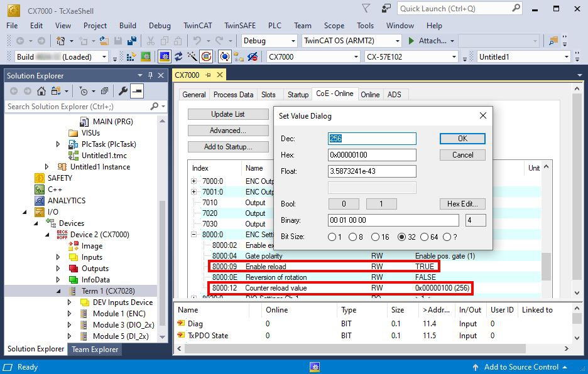Viewport: 588px width, 374px height.
Task: Select the 64-bit Bit Size radio button
Action: [425, 237]
